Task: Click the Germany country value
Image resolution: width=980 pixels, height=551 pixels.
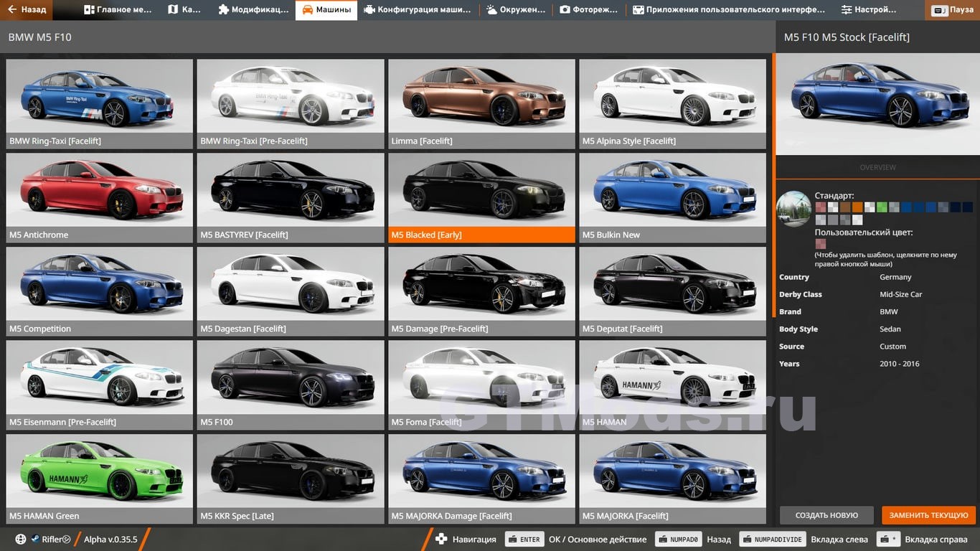Action: [895, 277]
